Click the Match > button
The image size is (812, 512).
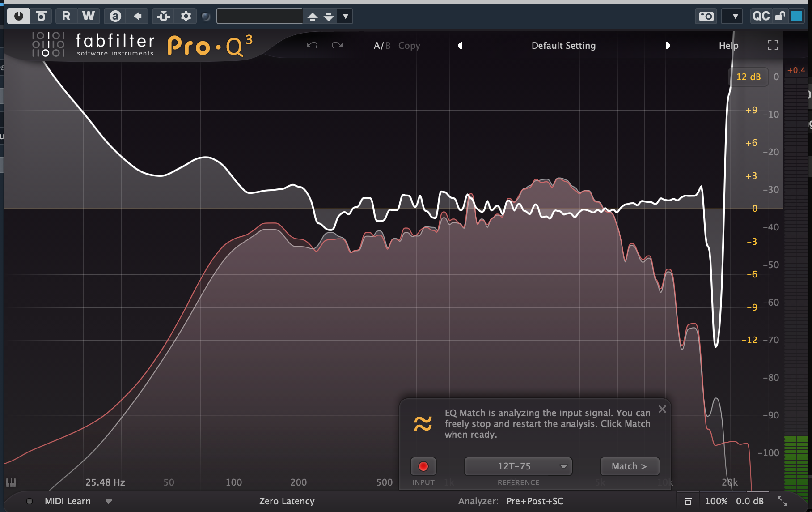tap(630, 466)
